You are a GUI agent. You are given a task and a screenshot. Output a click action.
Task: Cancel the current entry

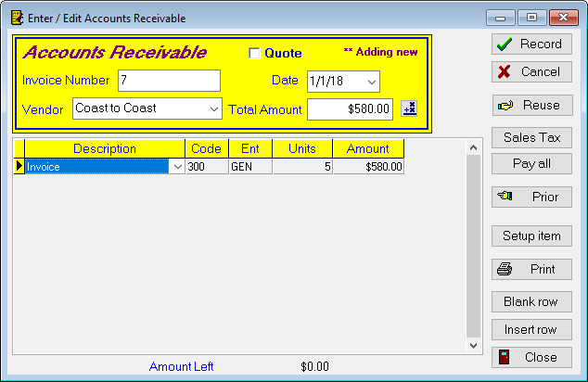pyautogui.click(x=531, y=72)
